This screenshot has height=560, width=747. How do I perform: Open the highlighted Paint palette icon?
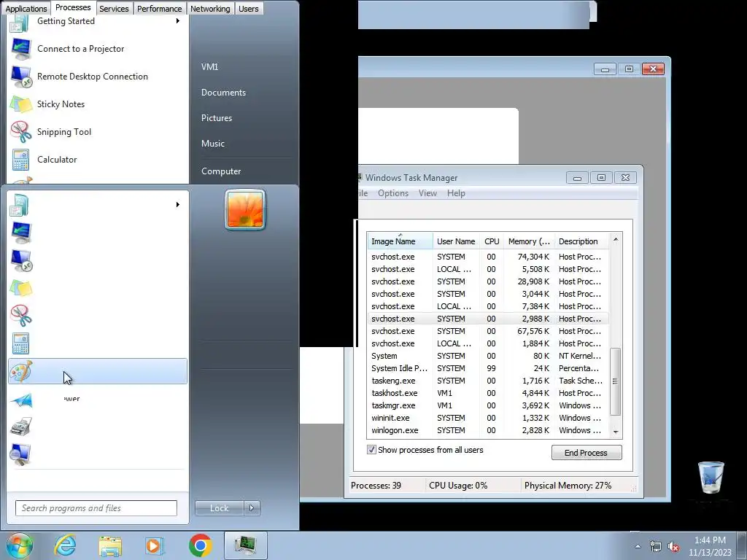(x=21, y=371)
